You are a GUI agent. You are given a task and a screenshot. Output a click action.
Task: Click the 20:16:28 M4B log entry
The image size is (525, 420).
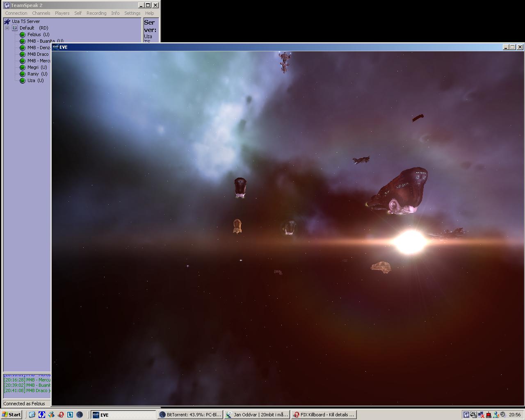(27, 380)
